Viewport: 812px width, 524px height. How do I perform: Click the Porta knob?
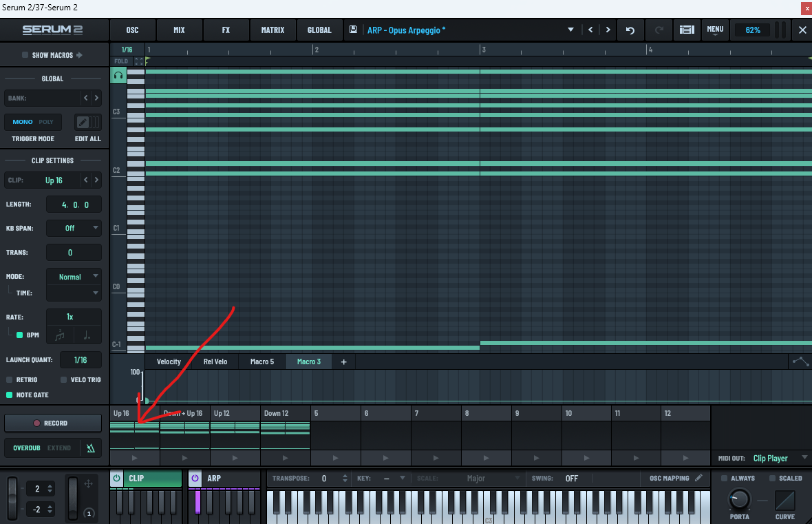[739, 500]
